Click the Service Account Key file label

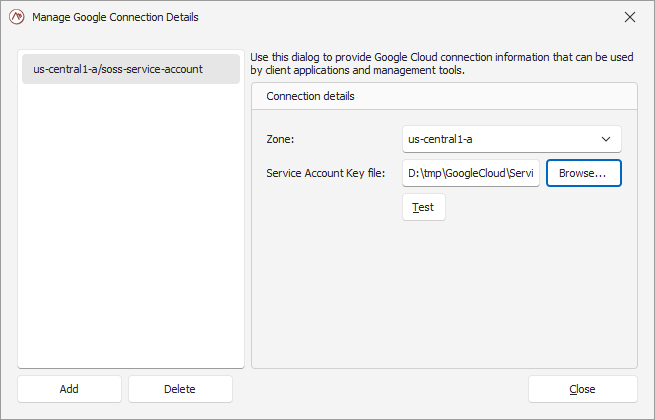(x=326, y=173)
